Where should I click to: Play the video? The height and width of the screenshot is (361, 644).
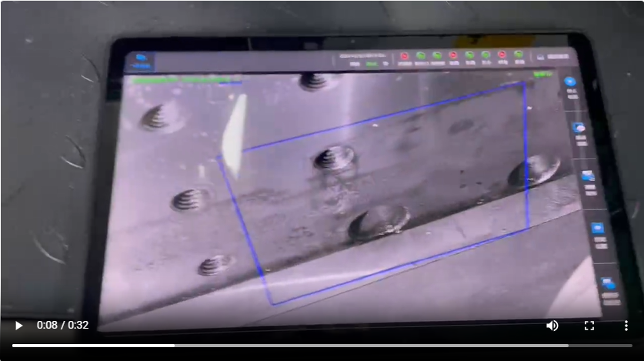pos(18,326)
